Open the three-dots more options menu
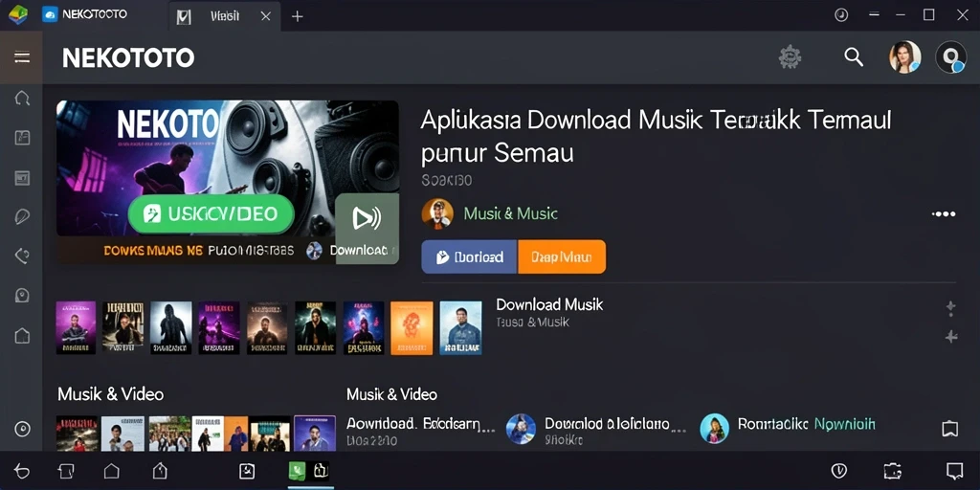 click(x=943, y=213)
